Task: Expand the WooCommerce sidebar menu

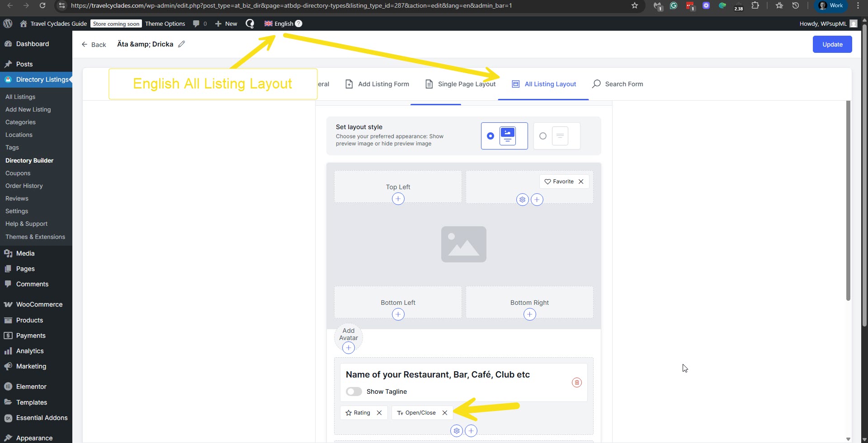Action: point(39,304)
